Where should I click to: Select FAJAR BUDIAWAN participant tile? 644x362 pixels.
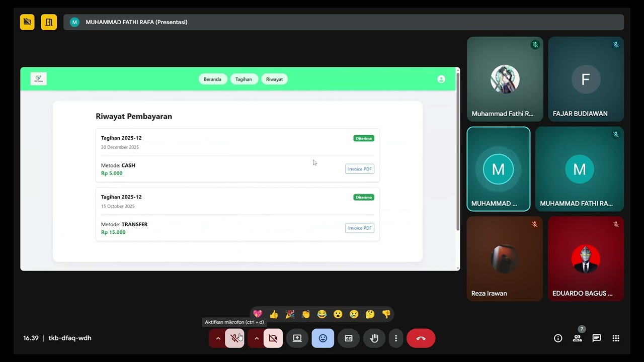tap(586, 79)
